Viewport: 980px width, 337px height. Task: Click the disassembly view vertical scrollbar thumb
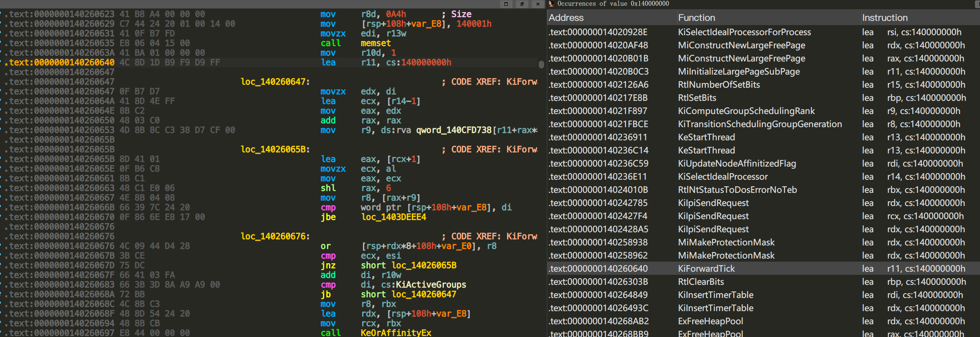tap(541, 64)
